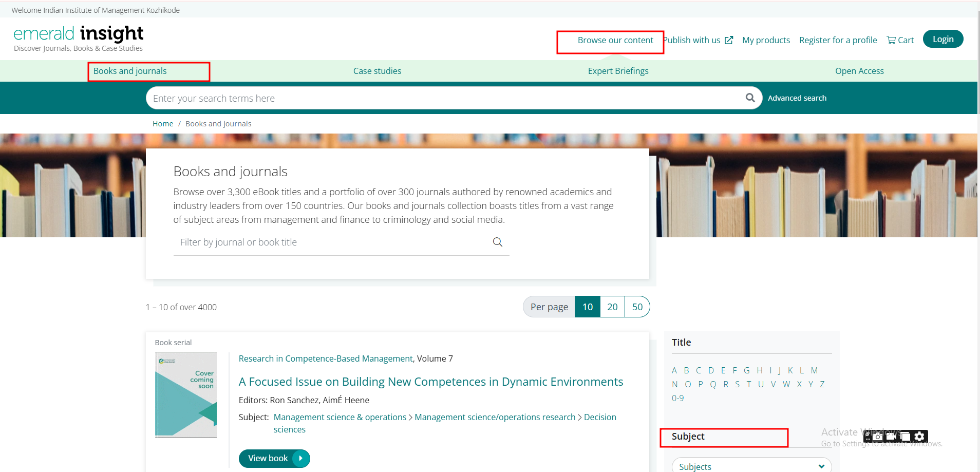
Task: Switch to the Open Access tab
Action: pos(859,71)
